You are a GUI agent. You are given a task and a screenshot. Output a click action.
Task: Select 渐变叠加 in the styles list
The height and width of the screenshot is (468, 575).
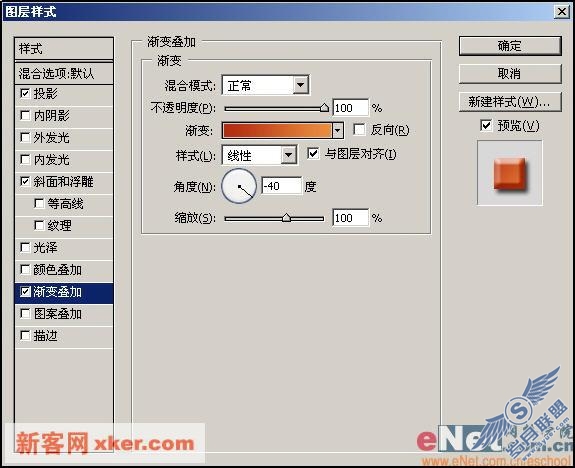point(64,292)
